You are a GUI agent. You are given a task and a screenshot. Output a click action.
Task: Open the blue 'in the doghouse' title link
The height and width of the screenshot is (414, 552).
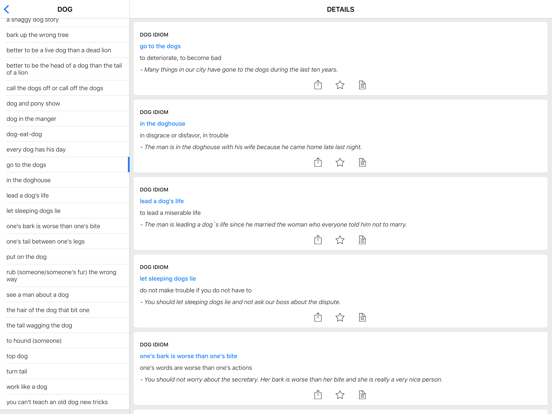(x=162, y=124)
